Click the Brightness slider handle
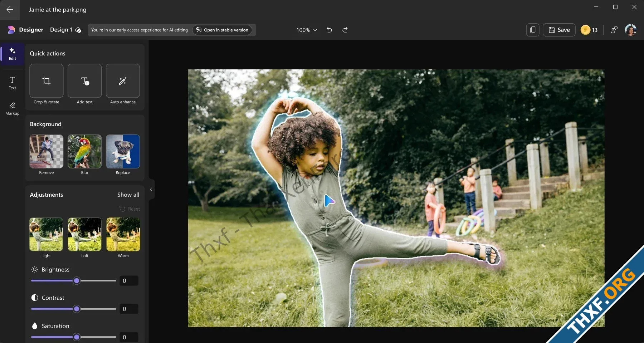Screen dimensions: 644x343 click(77, 281)
